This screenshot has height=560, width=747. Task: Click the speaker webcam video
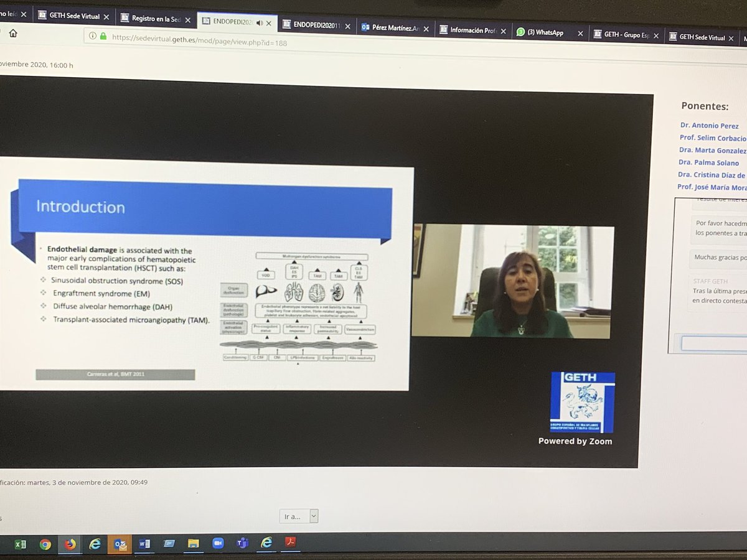[x=512, y=282]
